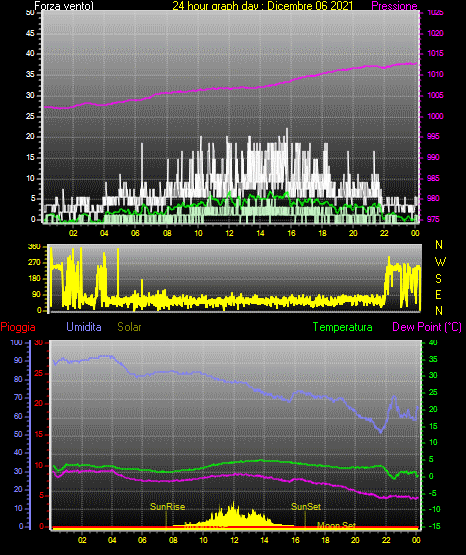The height and width of the screenshot is (555, 466).
Task: Click the pressure axis value '1005'
Action: tap(436, 95)
